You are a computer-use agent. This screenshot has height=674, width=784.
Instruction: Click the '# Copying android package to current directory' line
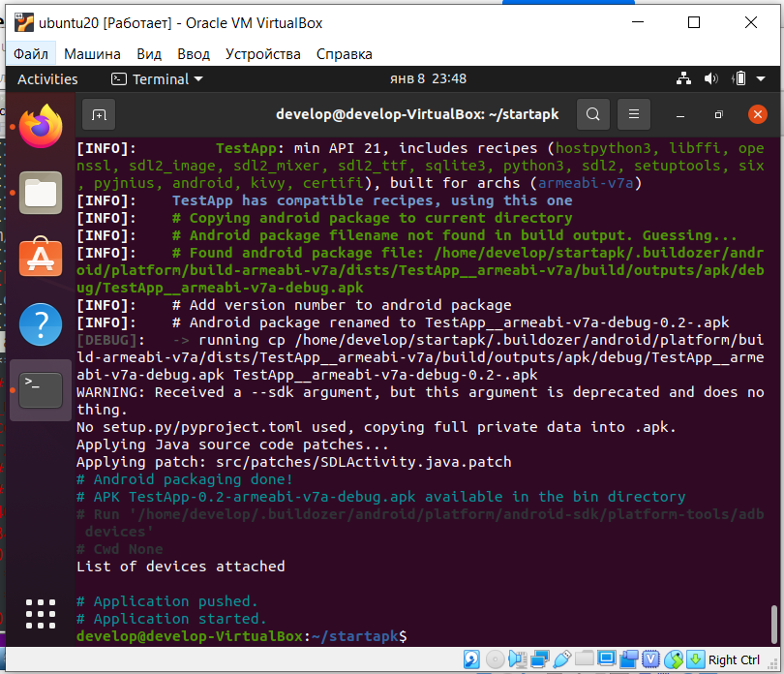[372, 218]
